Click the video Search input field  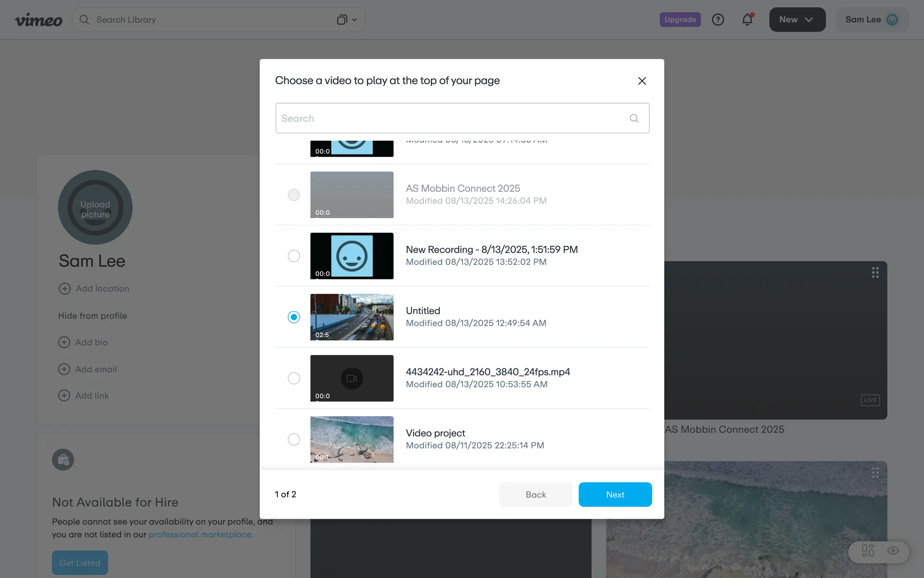click(x=452, y=118)
